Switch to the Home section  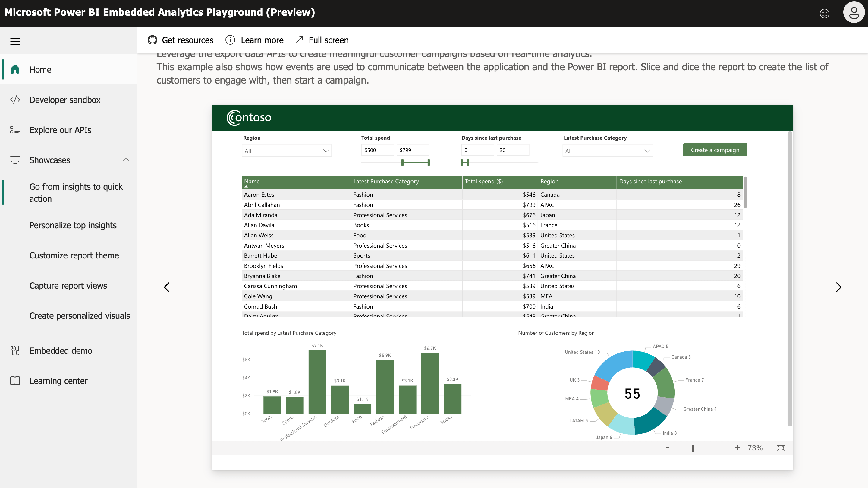point(40,69)
